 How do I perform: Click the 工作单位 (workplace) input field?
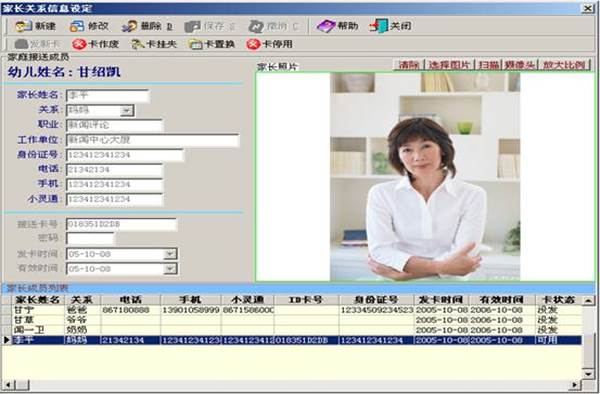click(152, 140)
